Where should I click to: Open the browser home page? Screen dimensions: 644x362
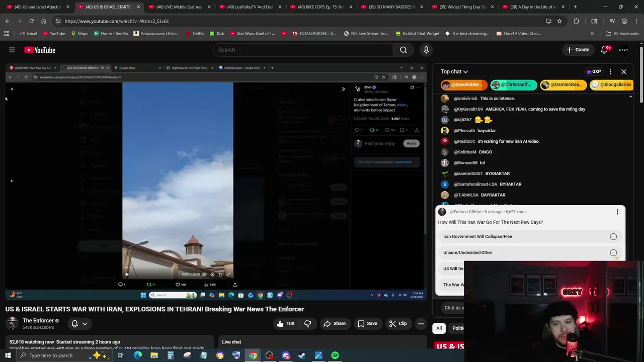point(43,21)
